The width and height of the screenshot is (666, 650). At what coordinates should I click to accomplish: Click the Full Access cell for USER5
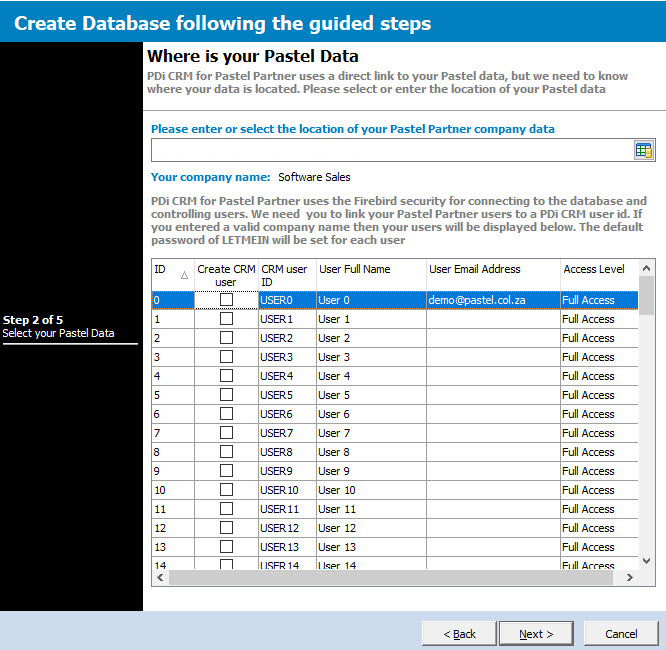(599, 395)
